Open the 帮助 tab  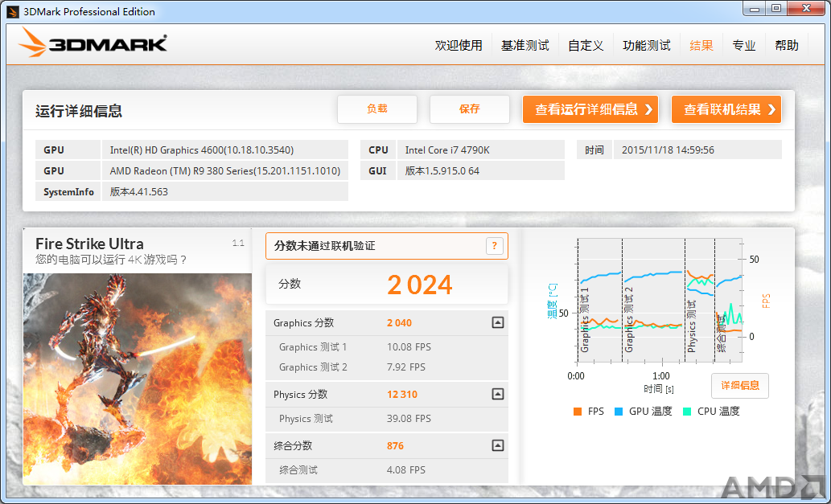click(x=787, y=46)
